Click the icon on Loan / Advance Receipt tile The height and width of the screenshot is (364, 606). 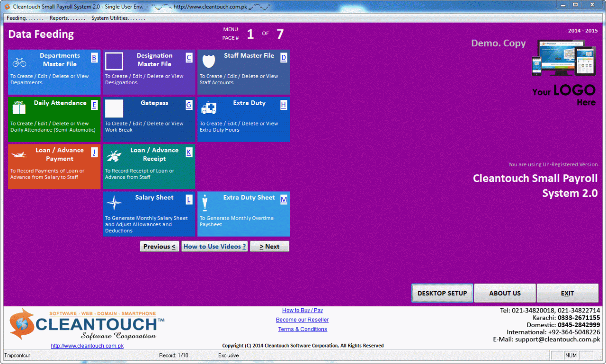click(114, 156)
